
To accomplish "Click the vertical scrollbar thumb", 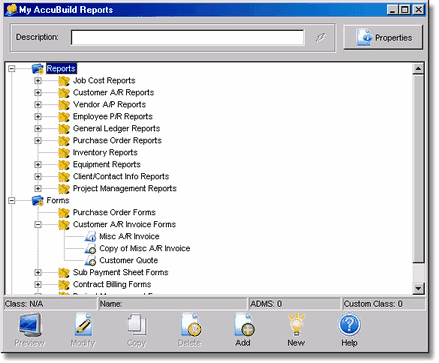I will tap(418, 168).
